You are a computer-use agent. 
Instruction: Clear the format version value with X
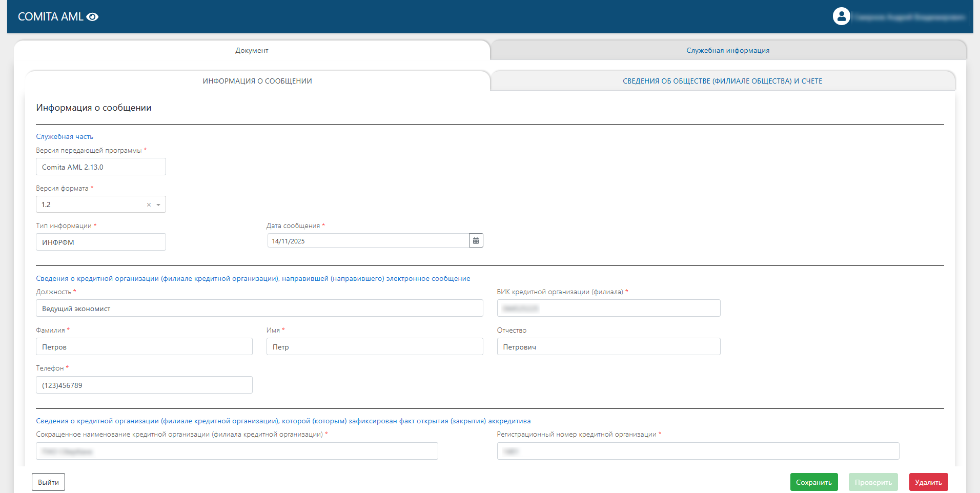pos(149,205)
